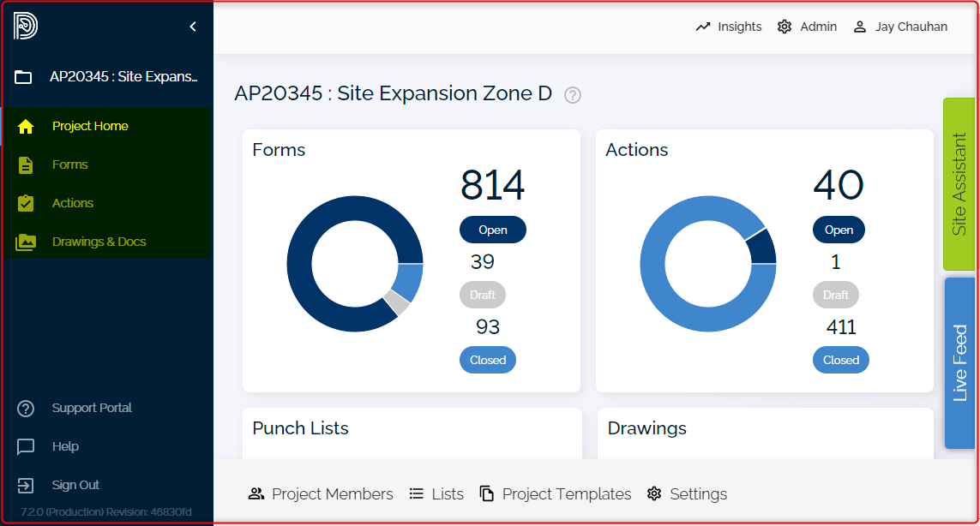This screenshot has height=526, width=980.
Task: Click the Insights trending chart icon
Action: click(703, 27)
